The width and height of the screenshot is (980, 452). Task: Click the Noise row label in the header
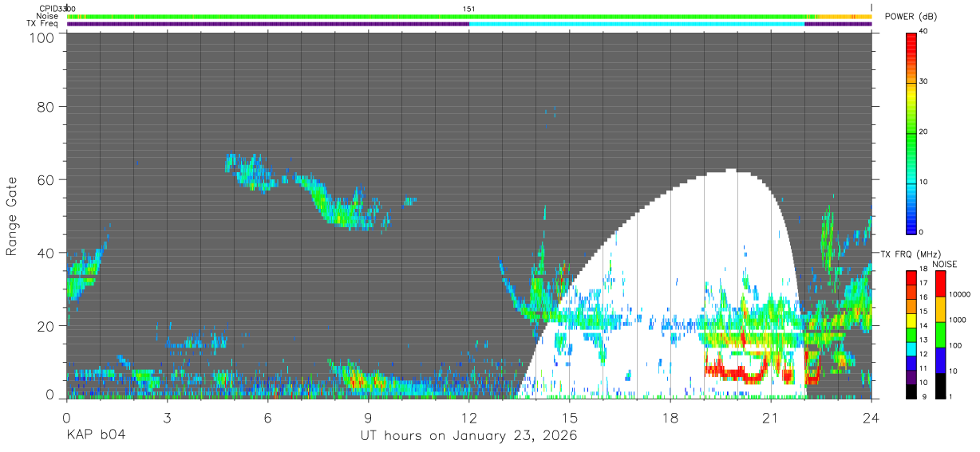pyautogui.click(x=47, y=16)
